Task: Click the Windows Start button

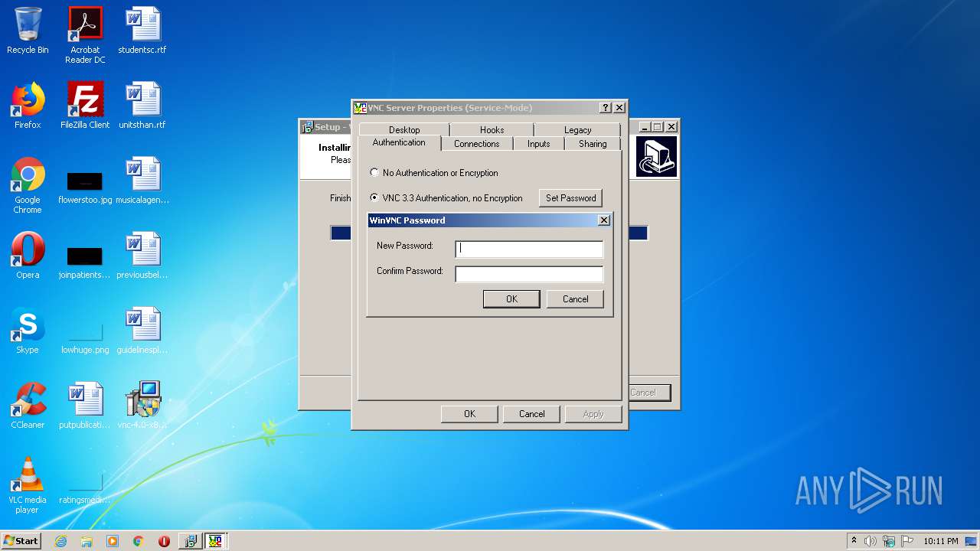Action: click(x=21, y=541)
